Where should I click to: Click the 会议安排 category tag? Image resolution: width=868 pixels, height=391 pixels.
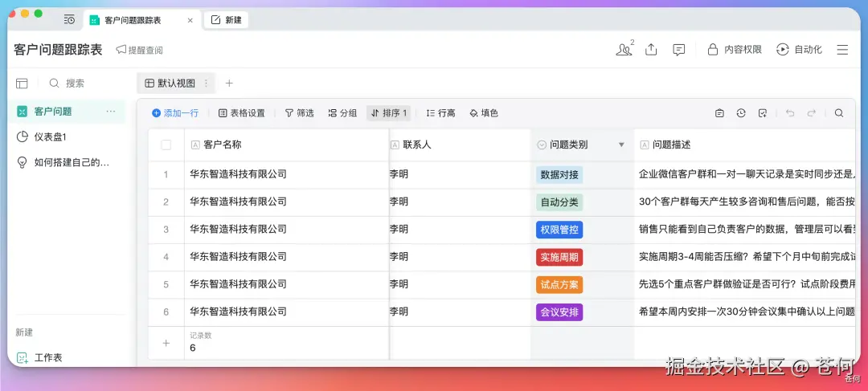559,312
